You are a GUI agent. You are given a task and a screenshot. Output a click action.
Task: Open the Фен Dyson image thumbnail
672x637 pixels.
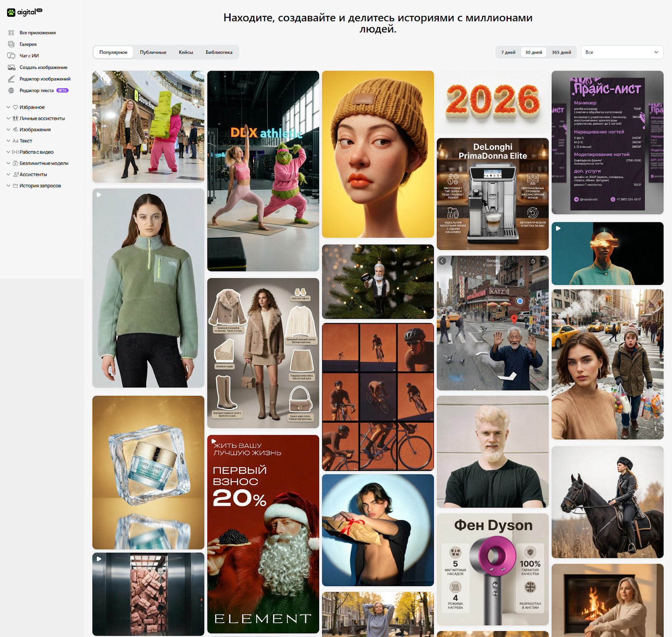[493, 569]
